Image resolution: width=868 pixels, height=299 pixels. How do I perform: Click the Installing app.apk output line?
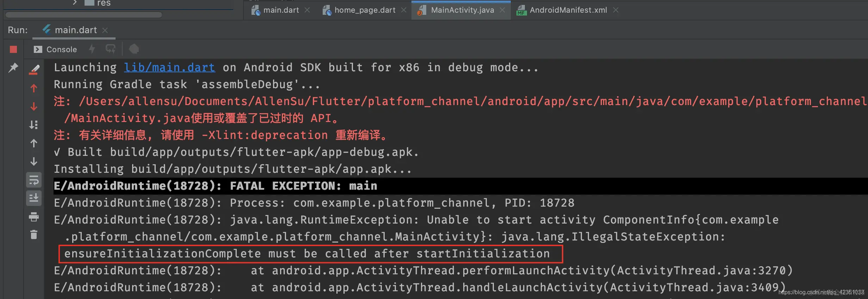click(233, 169)
